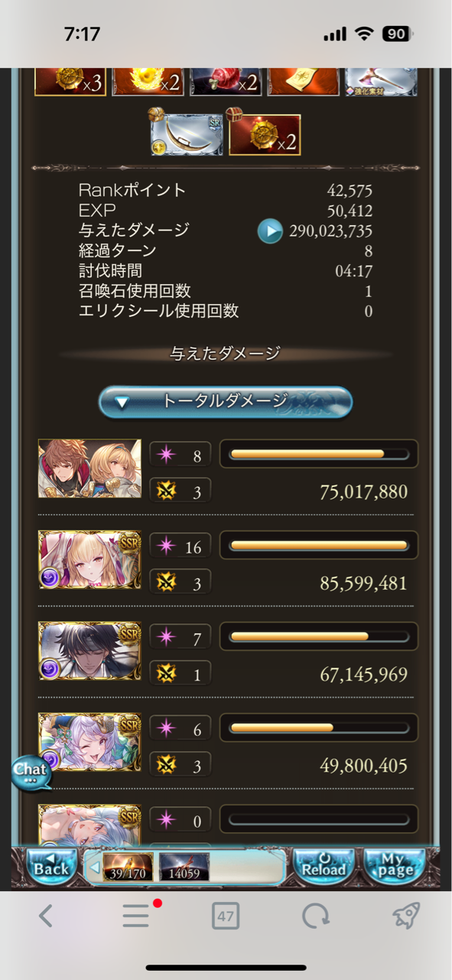The image size is (452, 980).
Task: Tap the Reload button
Action: (x=324, y=867)
